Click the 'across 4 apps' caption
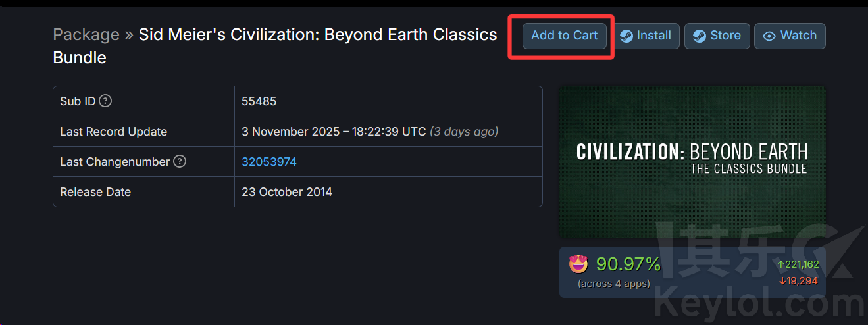This screenshot has width=868, height=325. tap(613, 284)
